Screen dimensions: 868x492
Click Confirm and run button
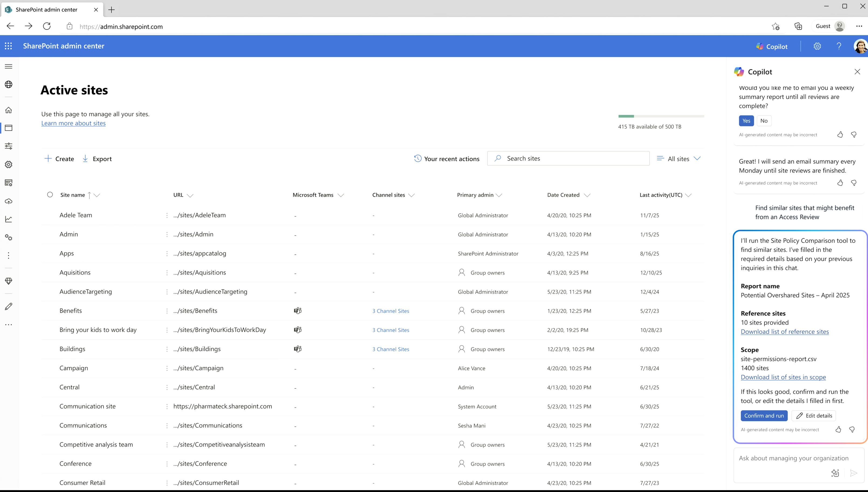764,416
